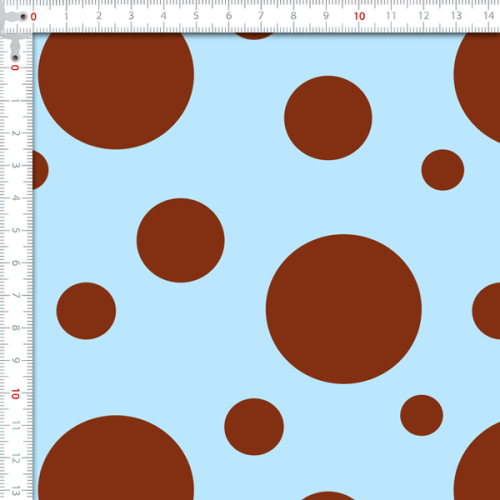Select number 8 on the vertical ruler
Screen dimensions: 500x500
[15, 328]
